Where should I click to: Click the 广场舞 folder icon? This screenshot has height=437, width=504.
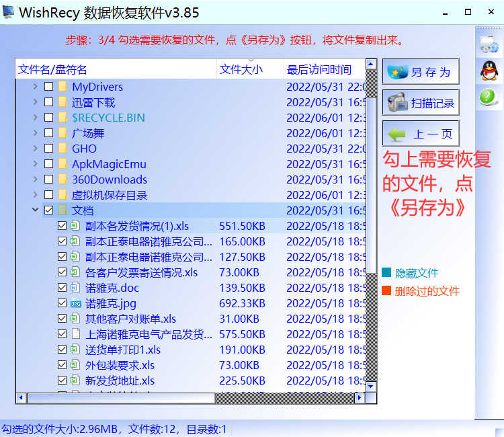point(62,133)
